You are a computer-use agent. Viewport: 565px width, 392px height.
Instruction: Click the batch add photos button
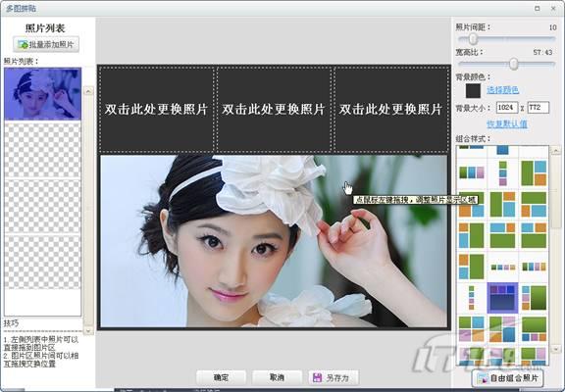(x=46, y=45)
